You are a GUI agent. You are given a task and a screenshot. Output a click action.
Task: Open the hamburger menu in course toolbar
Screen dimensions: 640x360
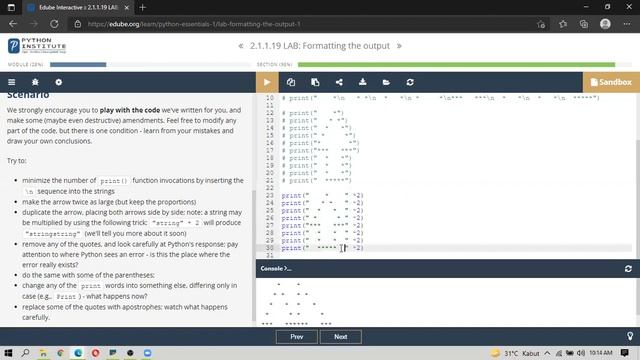coord(11,82)
